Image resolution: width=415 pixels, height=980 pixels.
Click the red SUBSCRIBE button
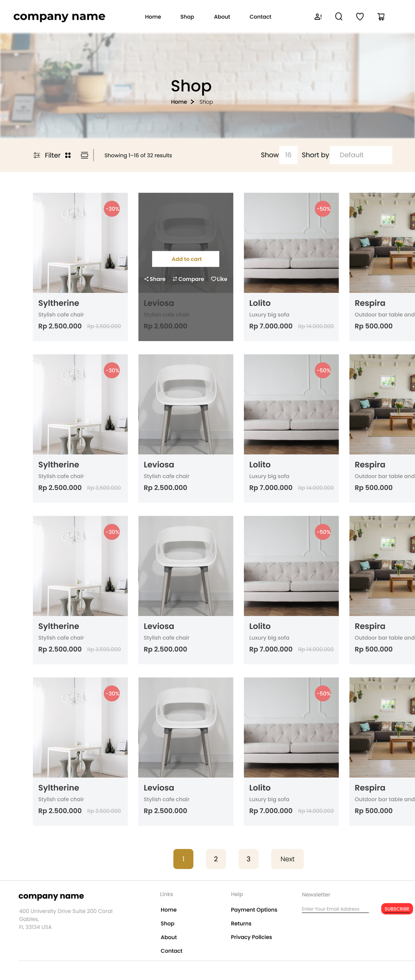tap(397, 909)
